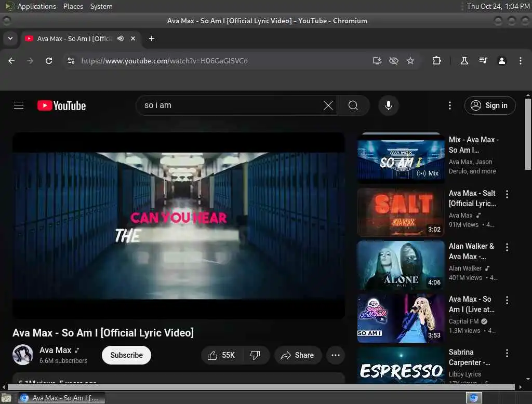Image resolution: width=532 pixels, height=404 pixels.
Task: Open Chrome Labs flask icon
Action: point(464,61)
